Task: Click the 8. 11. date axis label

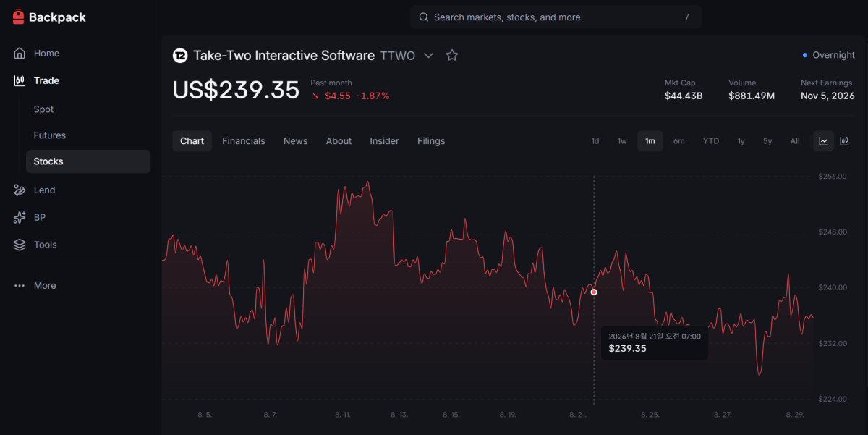Action: click(x=343, y=415)
